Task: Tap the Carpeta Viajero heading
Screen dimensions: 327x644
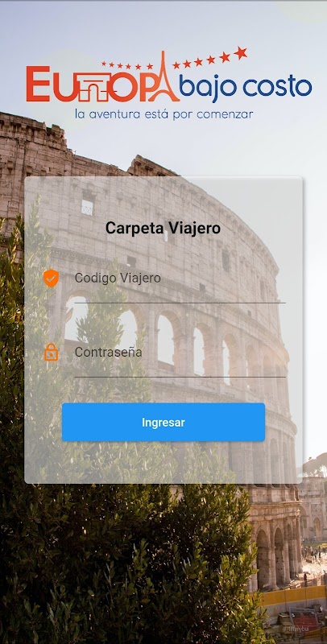Action: coord(163,229)
